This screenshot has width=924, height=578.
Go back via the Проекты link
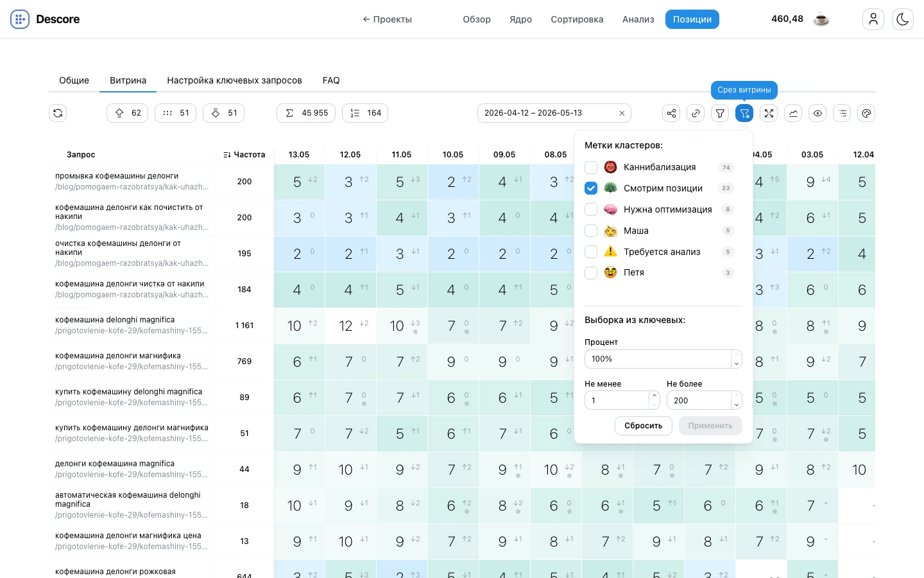click(x=388, y=19)
